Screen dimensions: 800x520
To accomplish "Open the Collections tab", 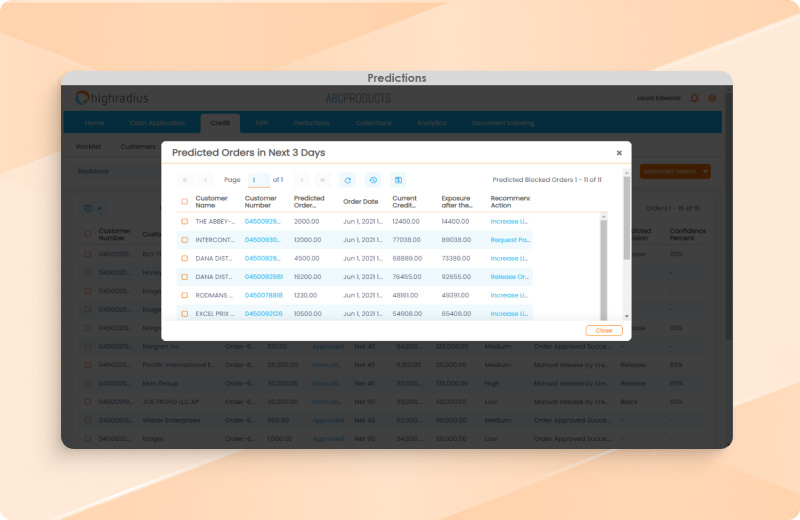I will (x=373, y=123).
